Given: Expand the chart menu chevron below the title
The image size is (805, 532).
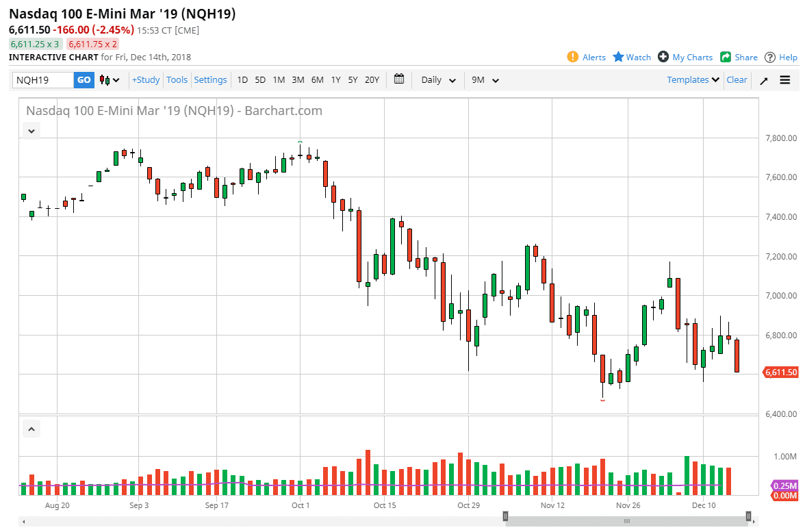Looking at the screenshot, I should pyautogui.click(x=31, y=130).
